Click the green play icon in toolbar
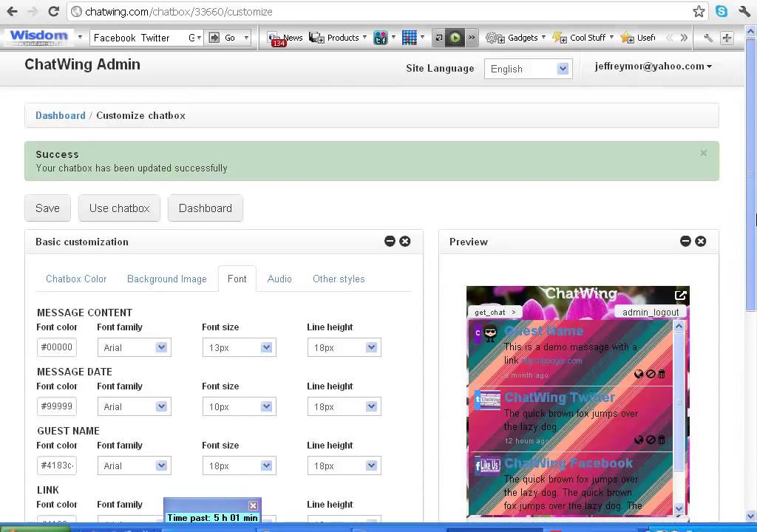The height and width of the screenshot is (532, 757). coord(455,38)
